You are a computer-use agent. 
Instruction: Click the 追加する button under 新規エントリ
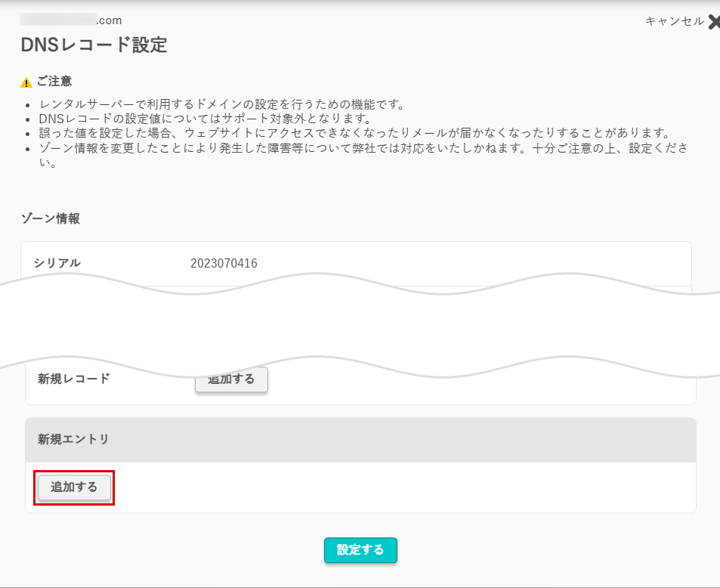click(74, 487)
